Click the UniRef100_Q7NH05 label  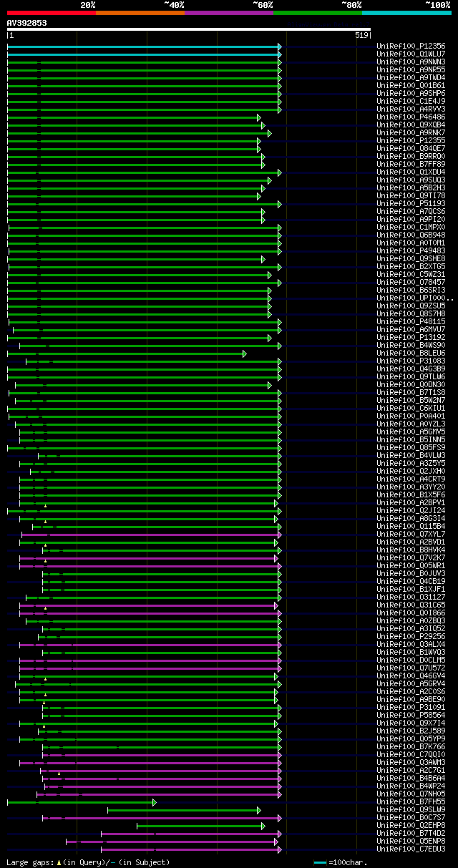pos(411,794)
